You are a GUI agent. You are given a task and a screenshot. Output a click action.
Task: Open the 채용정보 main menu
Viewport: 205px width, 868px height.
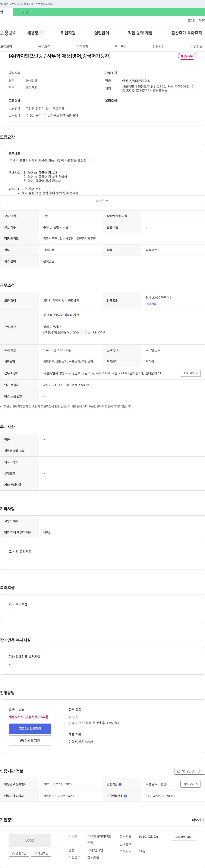click(34, 33)
